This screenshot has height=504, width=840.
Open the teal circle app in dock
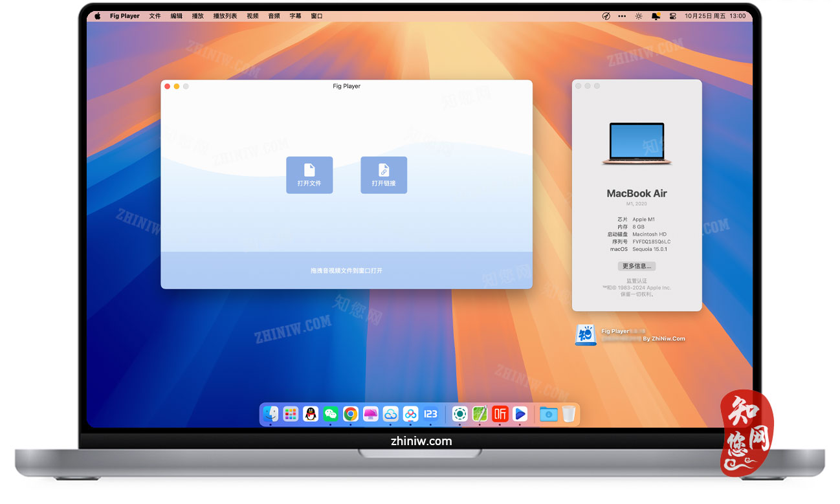tap(459, 414)
